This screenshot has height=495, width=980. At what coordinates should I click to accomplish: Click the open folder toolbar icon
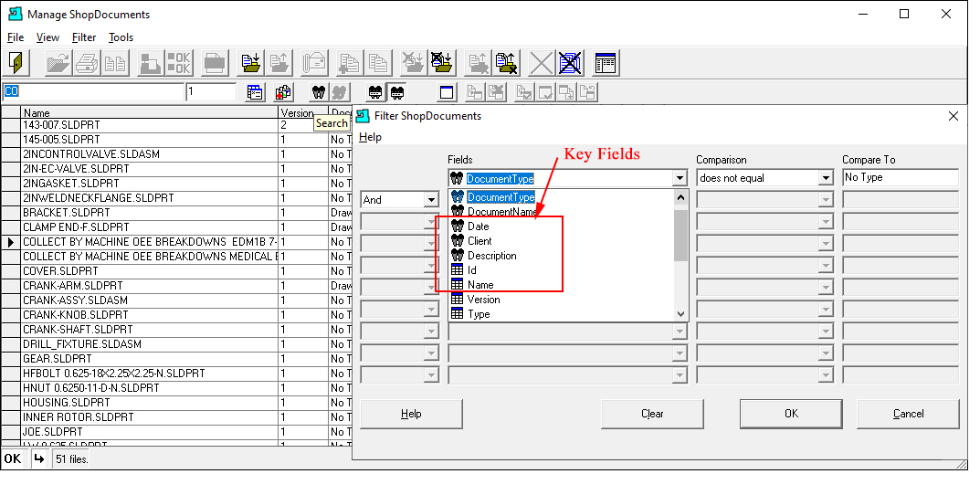pos(58,63)
